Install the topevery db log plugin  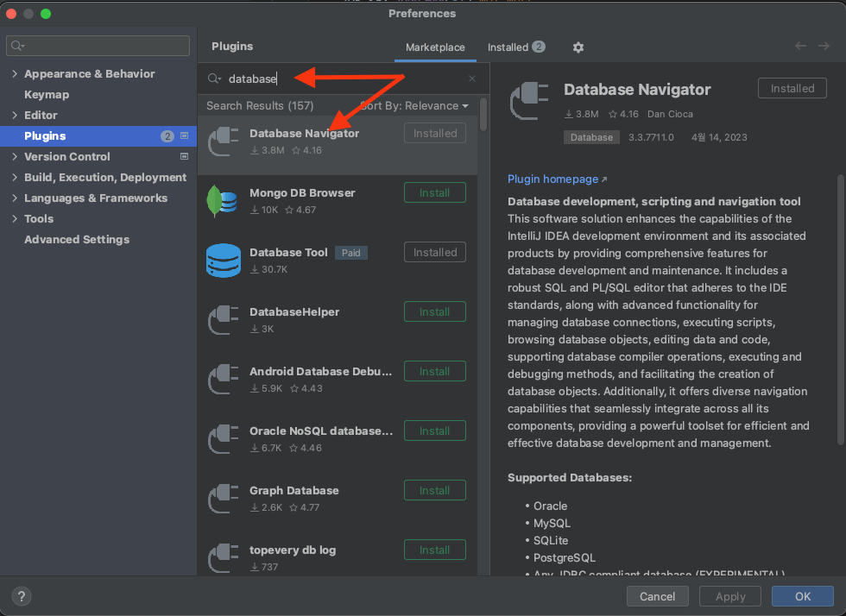(x=435, y=550)
